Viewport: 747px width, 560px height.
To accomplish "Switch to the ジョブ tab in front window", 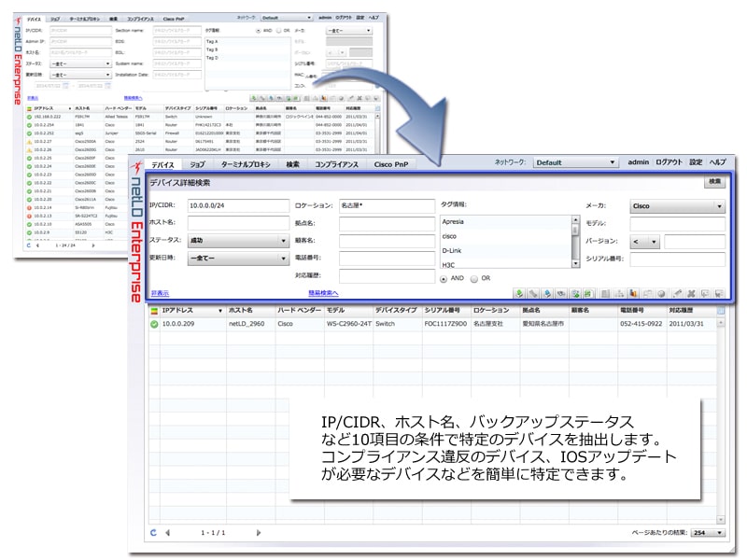I will [197, 165].
